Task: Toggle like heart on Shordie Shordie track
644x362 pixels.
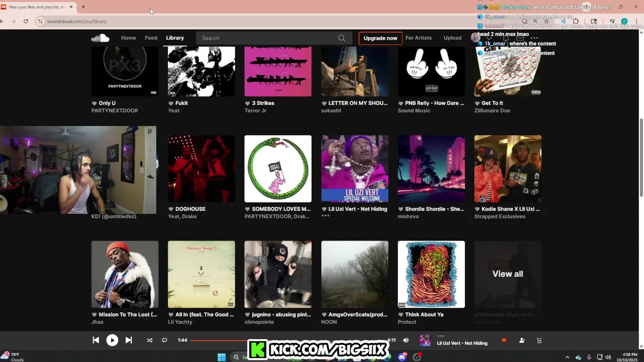Action: click(400, 209)
